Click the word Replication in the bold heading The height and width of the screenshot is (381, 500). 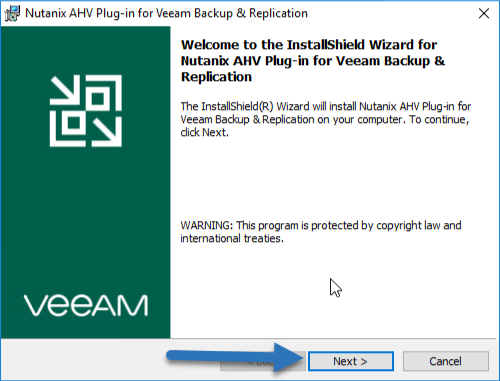click(216, 77)
